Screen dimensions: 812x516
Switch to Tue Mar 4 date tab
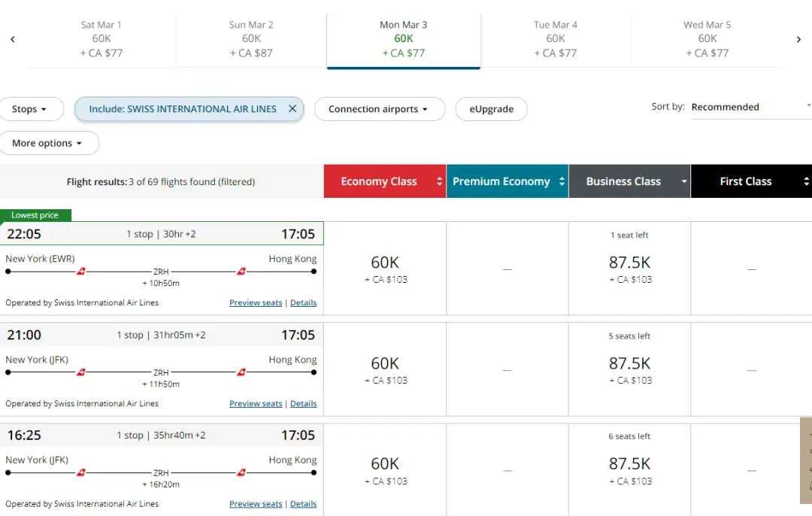(556, 39)
